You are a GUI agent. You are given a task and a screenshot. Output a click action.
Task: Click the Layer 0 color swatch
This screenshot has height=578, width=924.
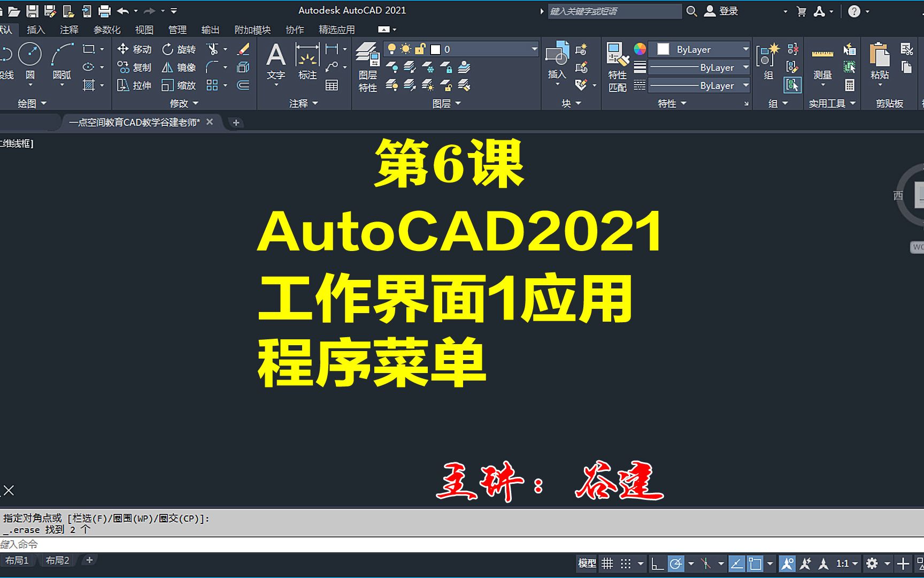point(436,49)
